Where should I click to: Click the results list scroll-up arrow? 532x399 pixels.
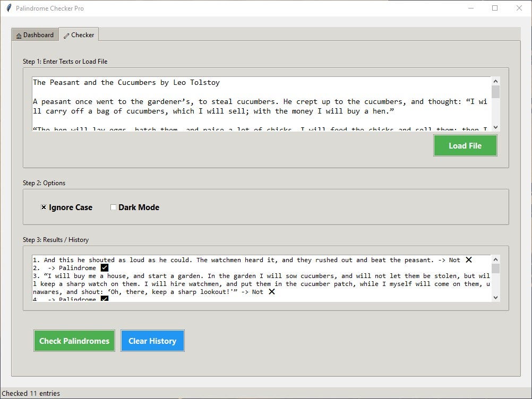[495, 259]
